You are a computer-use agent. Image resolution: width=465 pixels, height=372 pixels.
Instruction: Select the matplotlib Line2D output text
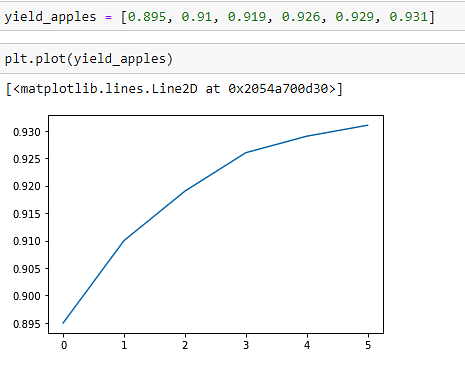point(174,89)
